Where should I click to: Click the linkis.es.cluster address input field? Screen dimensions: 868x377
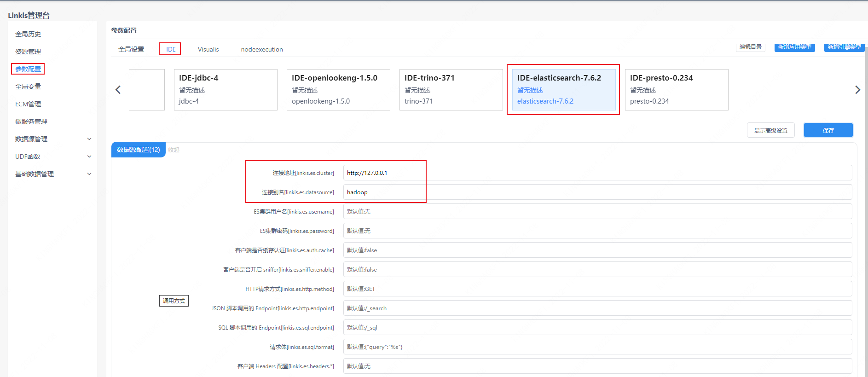[x=597, y=173]
